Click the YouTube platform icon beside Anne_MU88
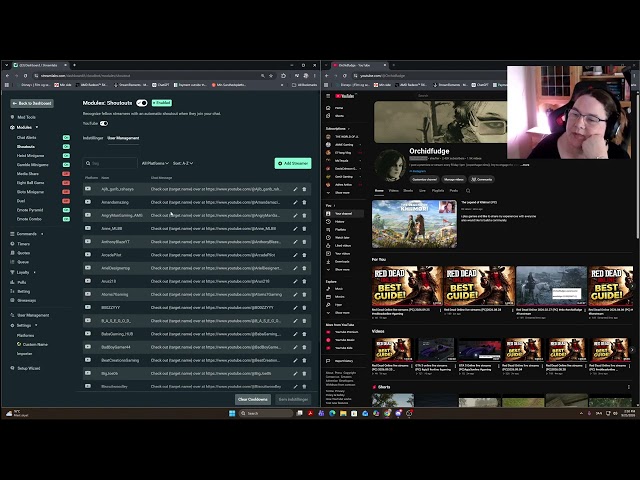 (88, 228)
